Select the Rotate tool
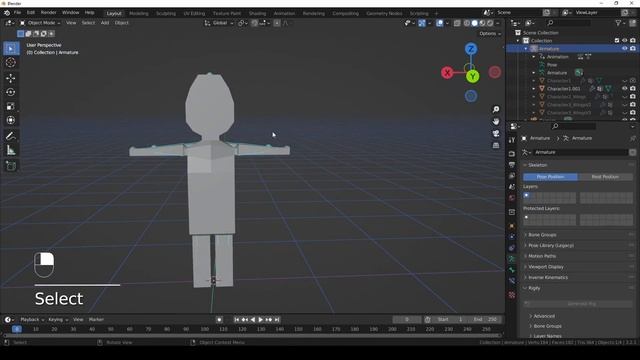Viewport: 640px width, 360px height. click(x=11, y=92)
